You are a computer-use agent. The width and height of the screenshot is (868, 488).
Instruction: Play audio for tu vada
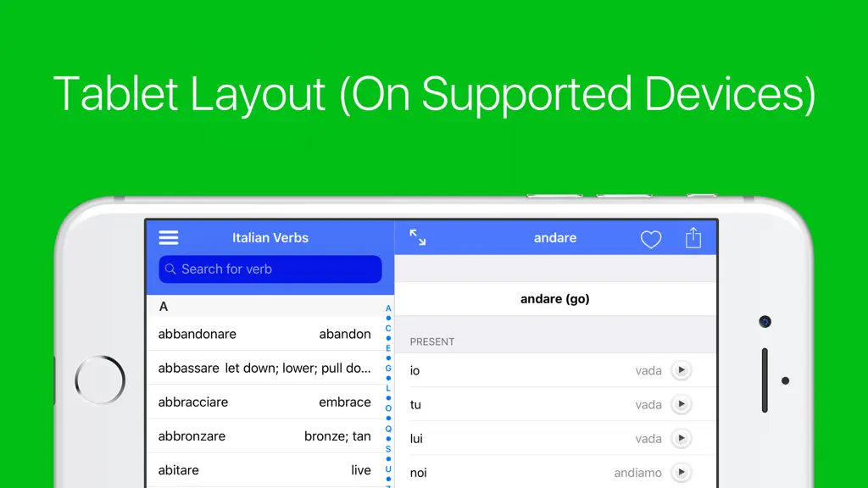coord(682,404)
